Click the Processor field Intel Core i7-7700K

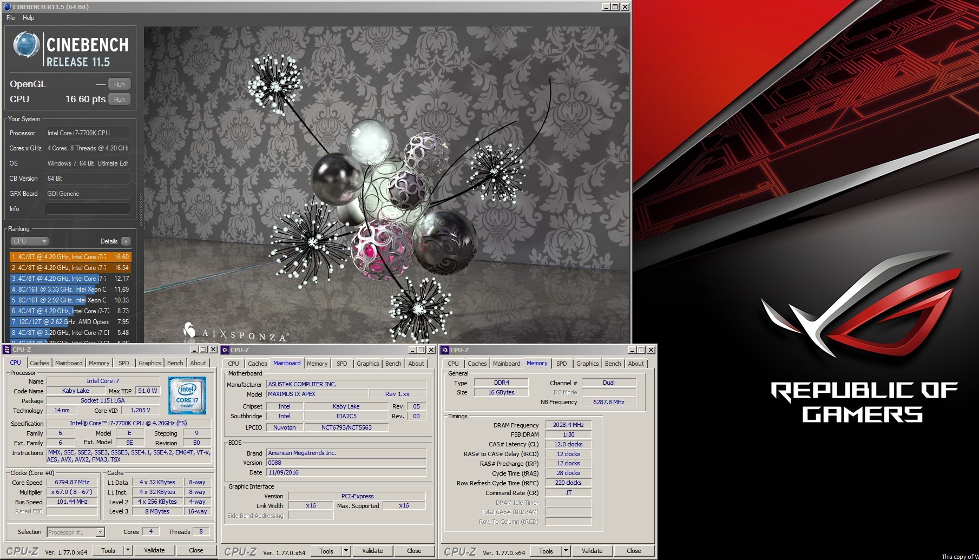pos(88,133)
